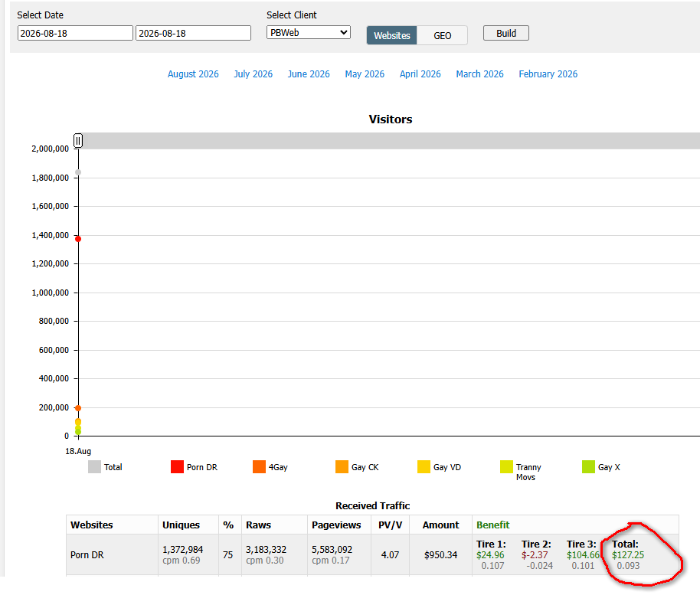Open the August 2026 report link
This screenshot has width=700, height=595.
point(193,74)
